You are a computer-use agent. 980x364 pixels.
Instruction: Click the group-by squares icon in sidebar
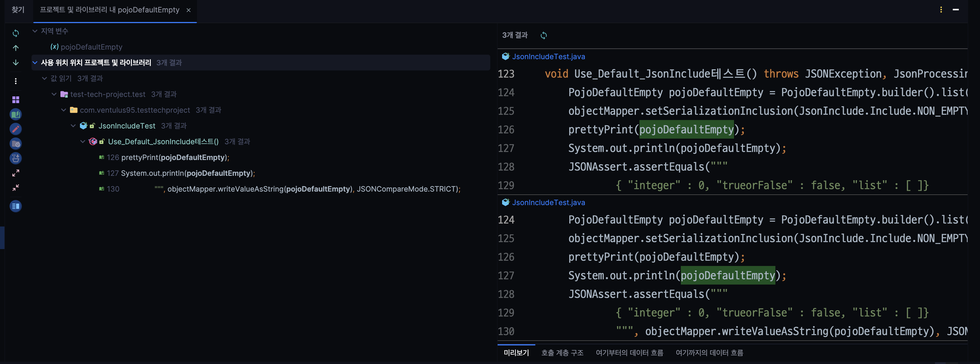coord(15,100)
